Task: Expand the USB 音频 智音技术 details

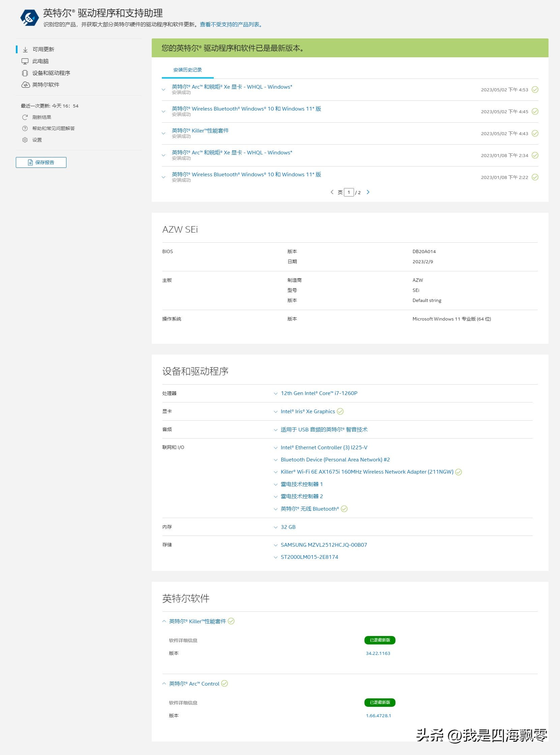Action: 275,430
